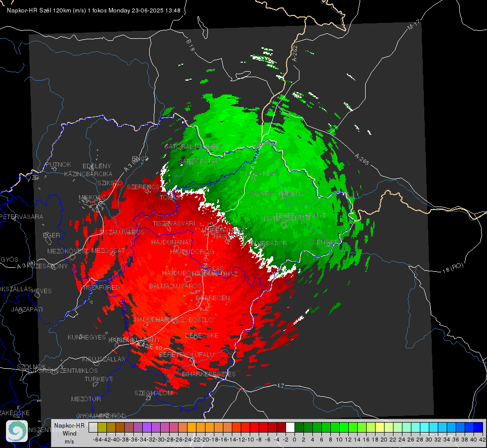The image size is (487, 448).
Task: Click the EGER city label
Action: (x=52, y=235)
